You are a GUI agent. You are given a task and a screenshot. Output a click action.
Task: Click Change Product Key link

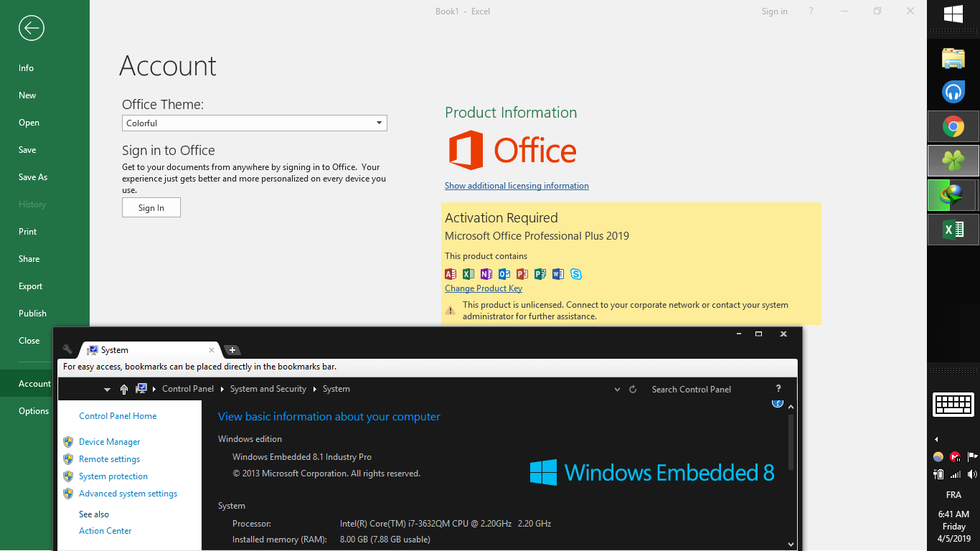(484, 288)
